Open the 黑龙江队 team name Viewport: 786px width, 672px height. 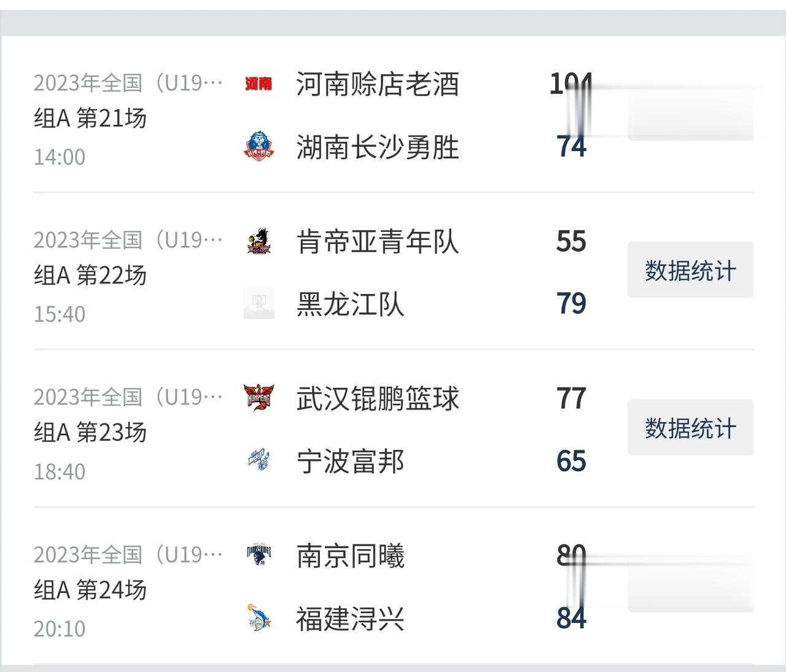click(x=350, y=304)
